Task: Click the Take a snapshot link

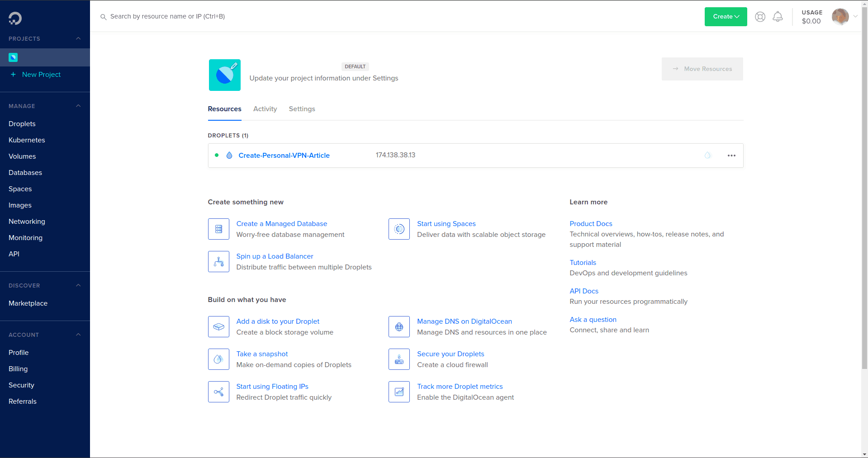Action: [x=262, y=354]
